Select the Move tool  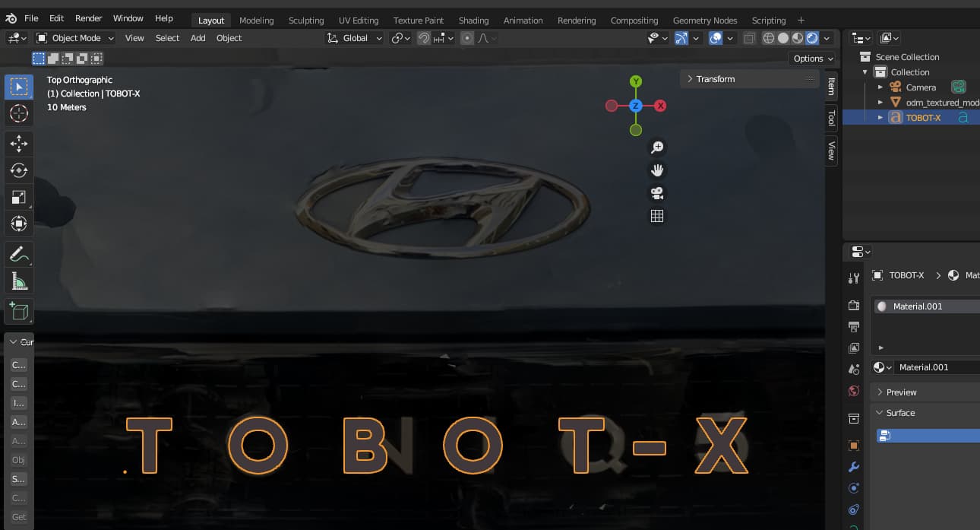click(x=19, y=143)
